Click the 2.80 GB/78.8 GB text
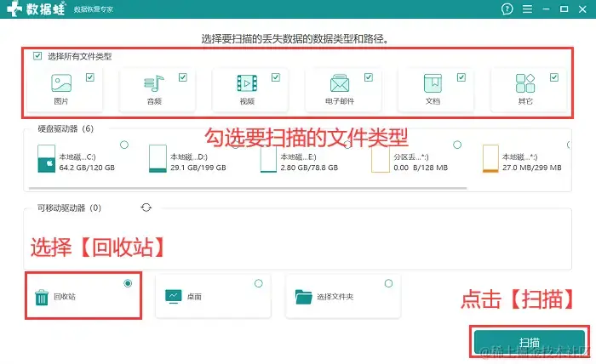 [x=309, y=168]
